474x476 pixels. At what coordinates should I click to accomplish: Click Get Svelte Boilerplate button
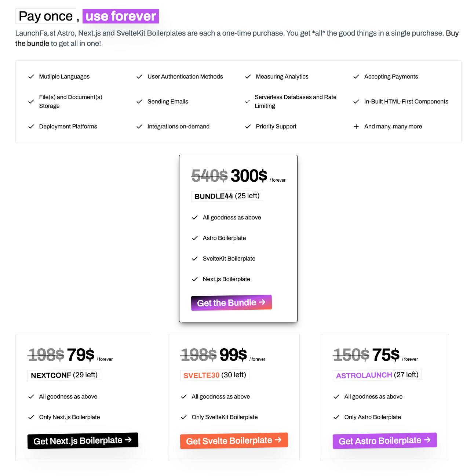point(234,441)
